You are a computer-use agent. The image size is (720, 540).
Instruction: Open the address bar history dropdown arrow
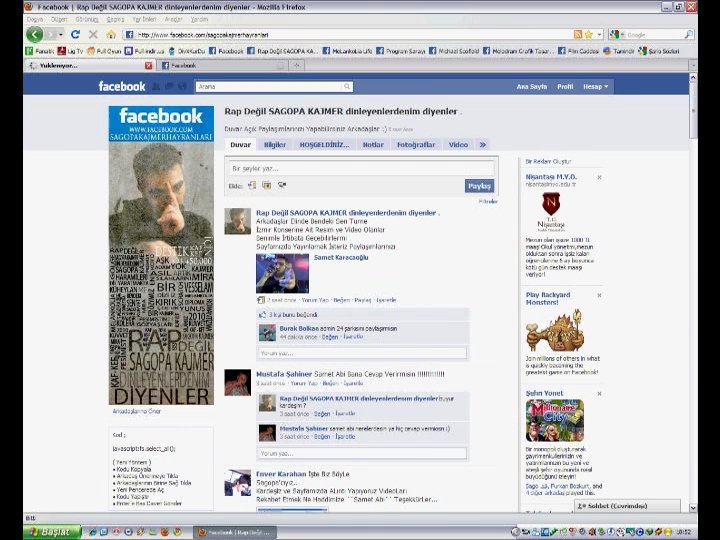pyautogui.click(x=599, y=34)
